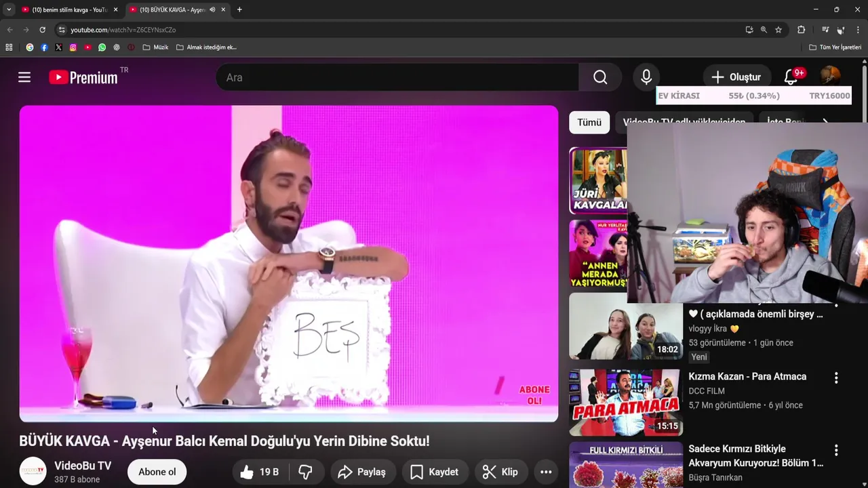Click the Kaydet save button
This screenshot has width=868, height=488.
click(x=435, y=472)
